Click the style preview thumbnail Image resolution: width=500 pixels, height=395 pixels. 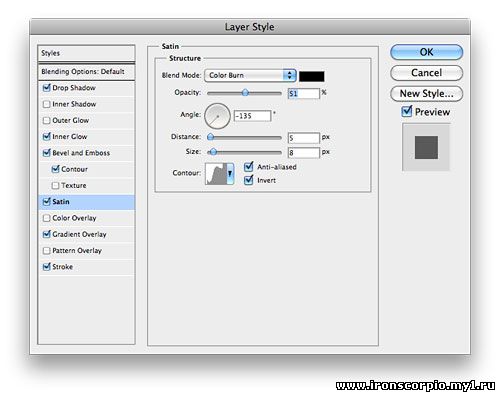426,147
